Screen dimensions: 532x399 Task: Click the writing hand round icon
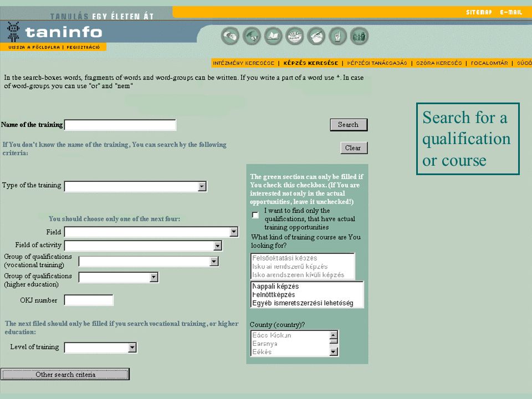[316, 36]
